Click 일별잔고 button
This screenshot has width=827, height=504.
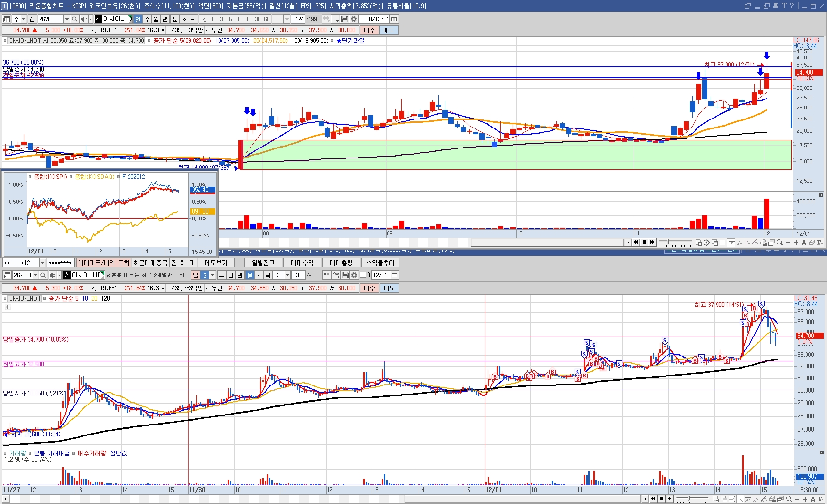(x=263, y=263)
